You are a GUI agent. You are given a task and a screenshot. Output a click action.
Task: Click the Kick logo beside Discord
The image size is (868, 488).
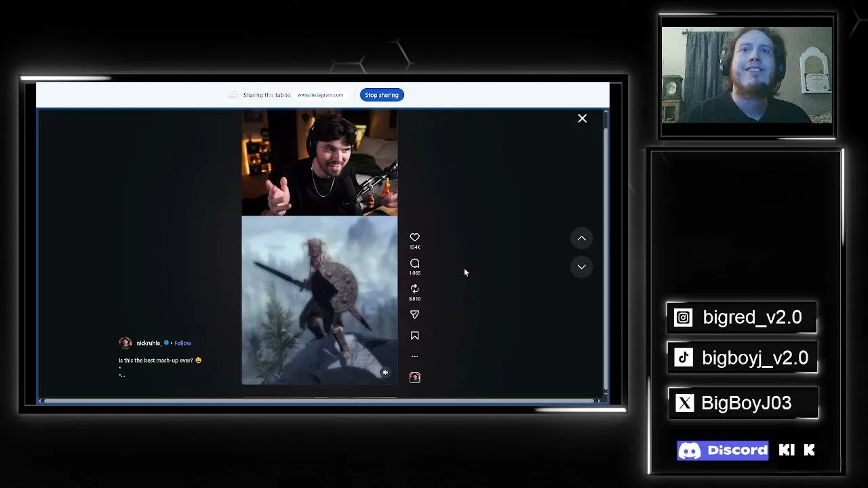pyautogui.click(x=797, y=450)
